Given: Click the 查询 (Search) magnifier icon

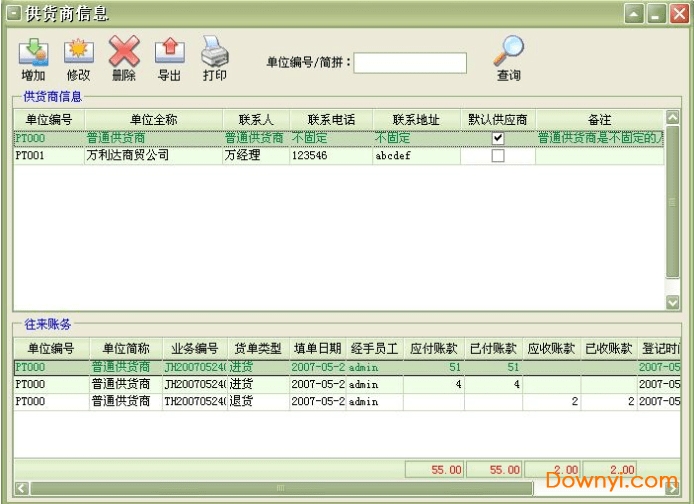Looking at the screenshot, I should (509, 52).
